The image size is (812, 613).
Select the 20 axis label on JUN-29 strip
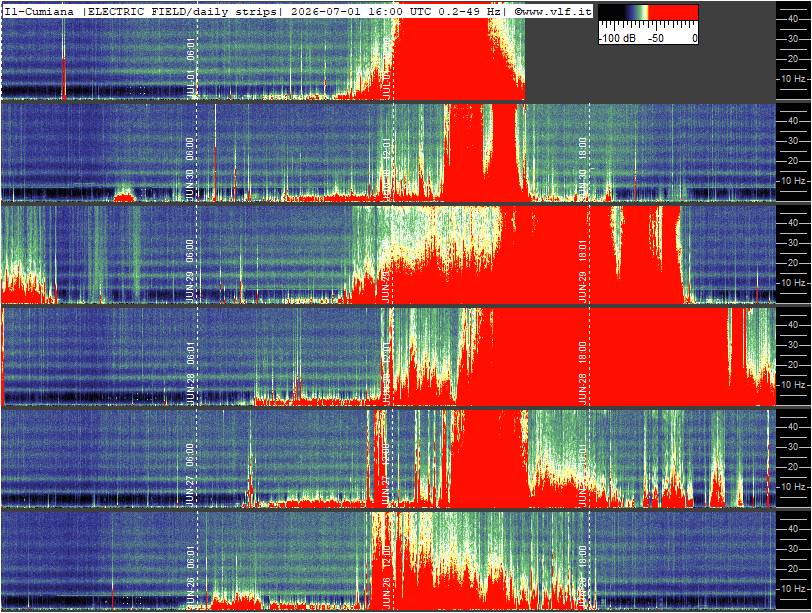(x=793, y=263)
